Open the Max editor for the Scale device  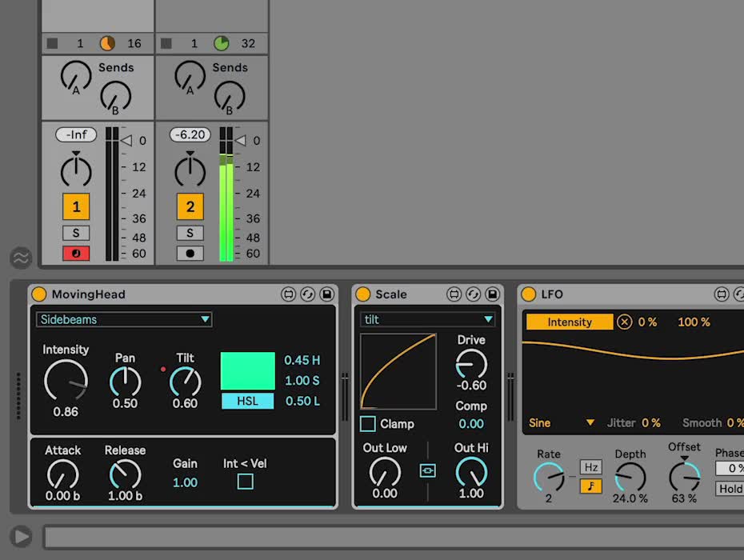[x=454, y=294]
